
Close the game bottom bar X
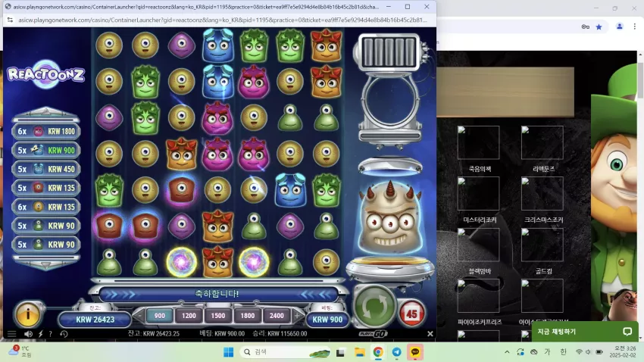[x=430, y=334]
